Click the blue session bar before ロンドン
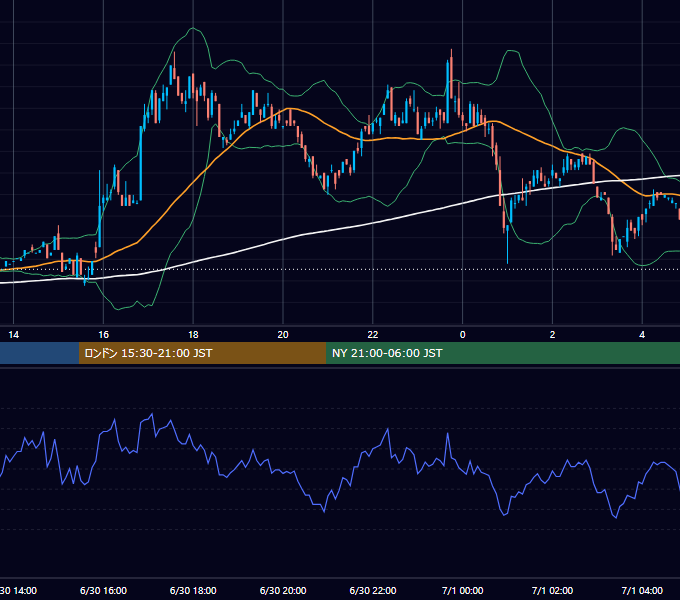 click(x=39, y=353)
